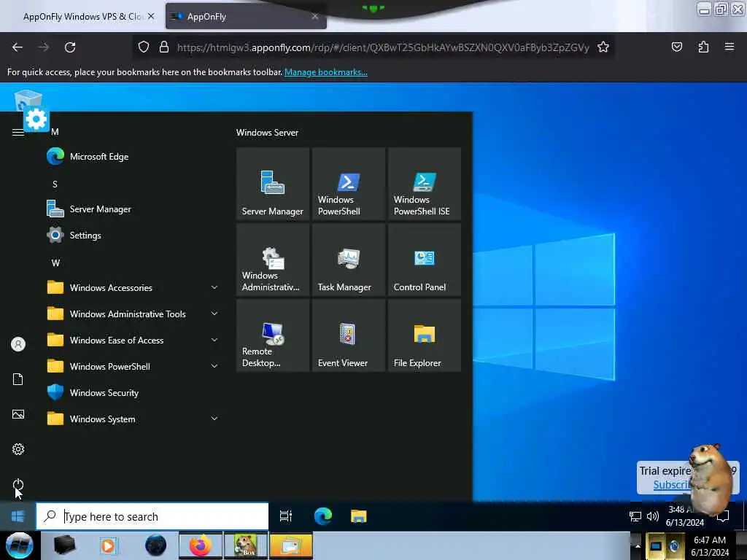Open Documents from the Start sidebar

18,379
